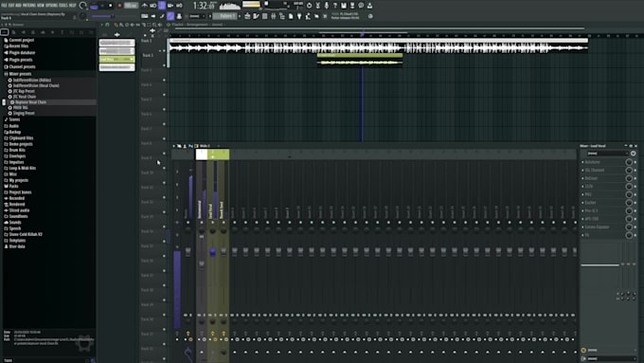This screenshot has width=644, height=363.
Task: Click the stamp tool icon beside pattern selector
Action: point(179,16)
